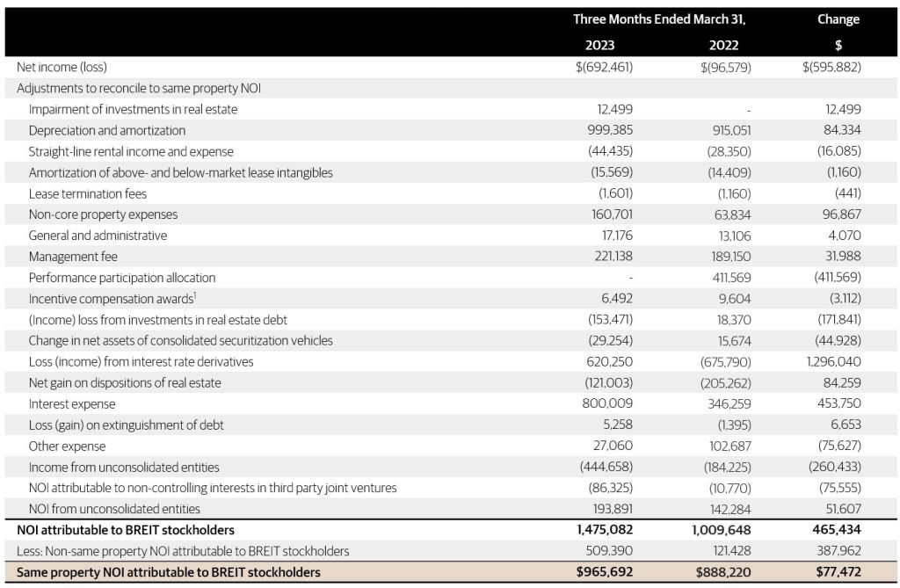900x588 pixels.
Task: Select Adjustments to reconcile to same property NOI
Action: coord(138,89)
